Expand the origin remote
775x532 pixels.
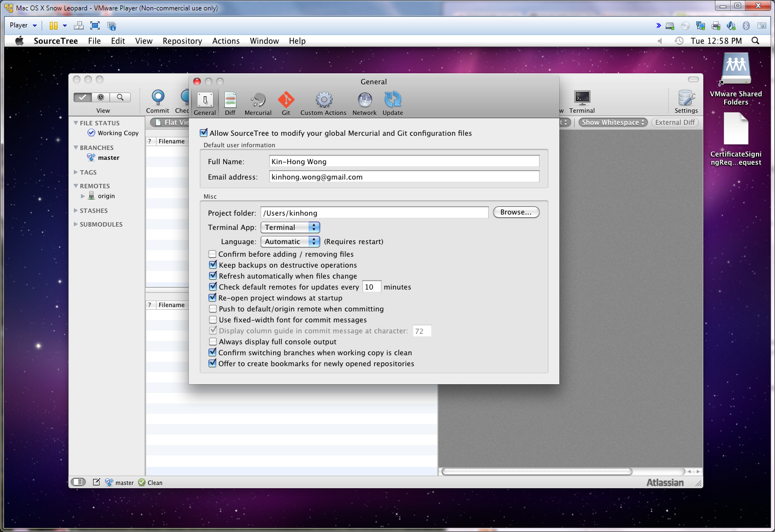tap(83, 196)
